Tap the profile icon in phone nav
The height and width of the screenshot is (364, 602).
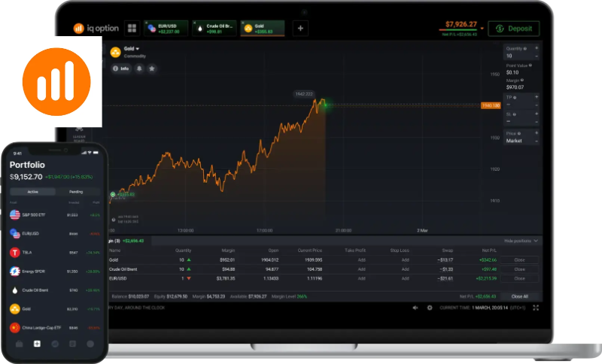[x=90, y=344]
